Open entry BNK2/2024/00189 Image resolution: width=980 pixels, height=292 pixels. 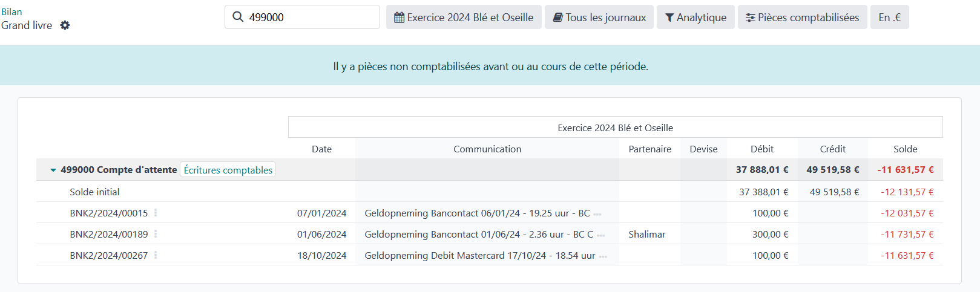tap(108, 234)
